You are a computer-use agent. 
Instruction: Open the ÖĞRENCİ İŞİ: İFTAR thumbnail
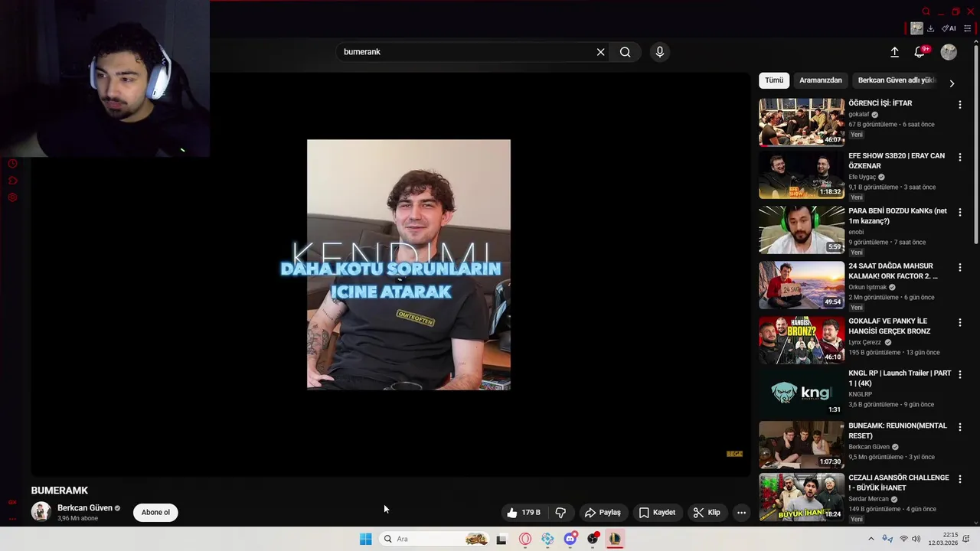coord(802,122)
